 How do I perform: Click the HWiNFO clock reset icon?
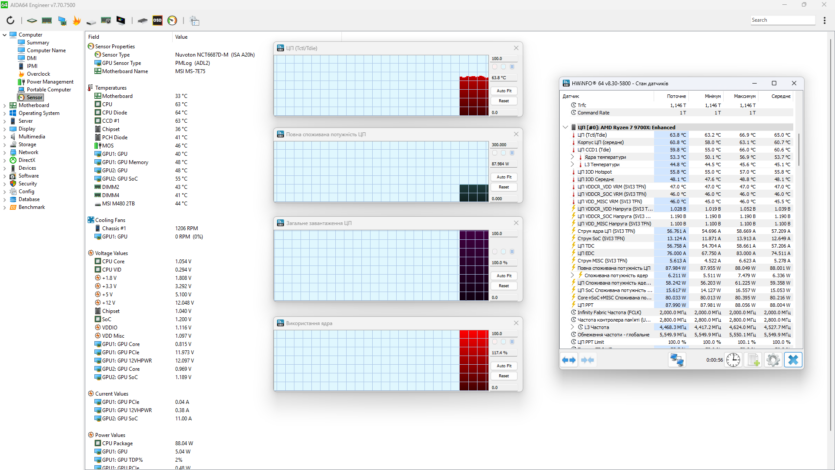pyautogui.click(x=733, y=360)
